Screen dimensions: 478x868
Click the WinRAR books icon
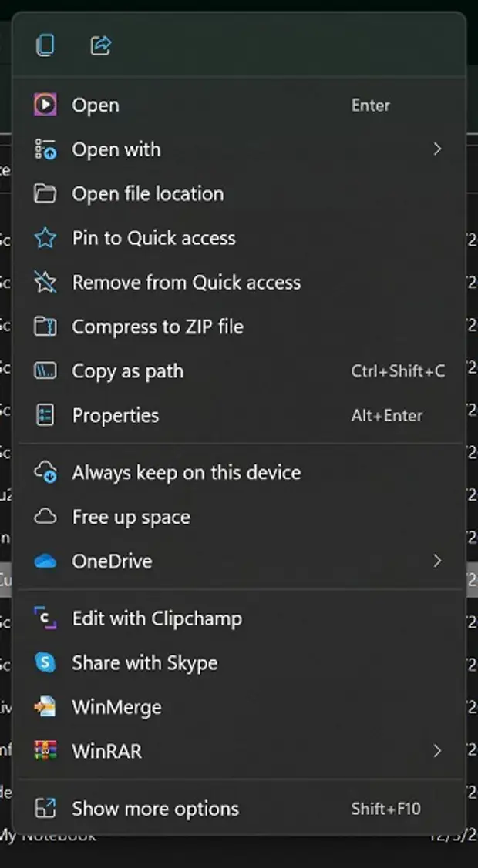pyautogui.click(x=45, y=751)
